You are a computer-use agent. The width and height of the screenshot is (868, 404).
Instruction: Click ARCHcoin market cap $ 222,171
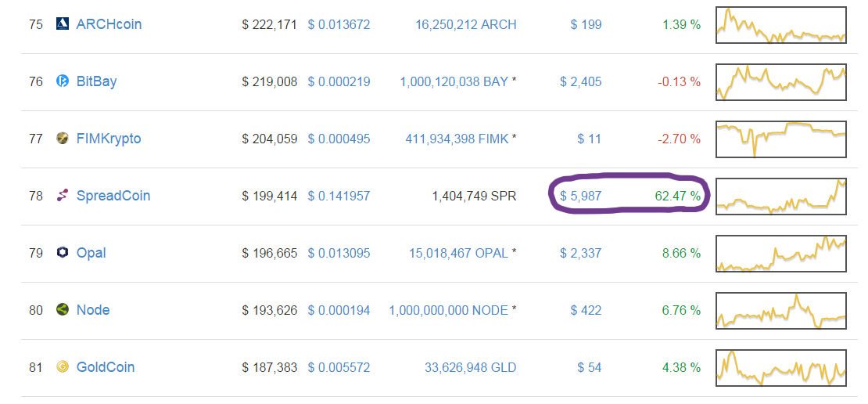270,24
